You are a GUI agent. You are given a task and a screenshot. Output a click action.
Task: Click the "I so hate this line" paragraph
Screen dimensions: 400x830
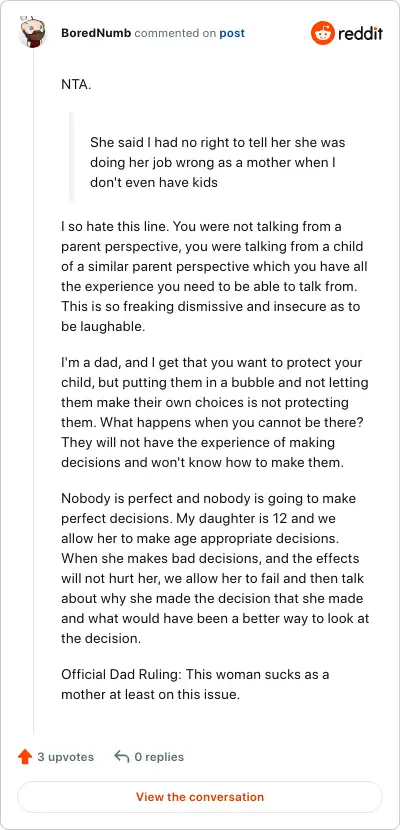[214, 277]
